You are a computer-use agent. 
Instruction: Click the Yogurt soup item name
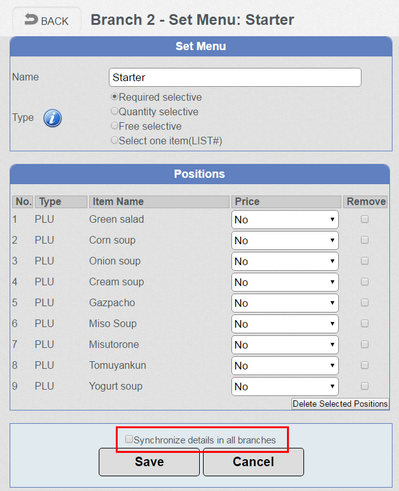116,386
